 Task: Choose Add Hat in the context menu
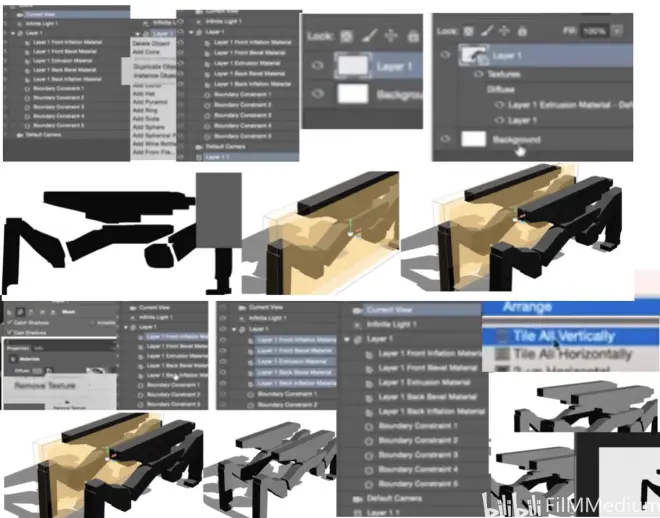[144, 94]
